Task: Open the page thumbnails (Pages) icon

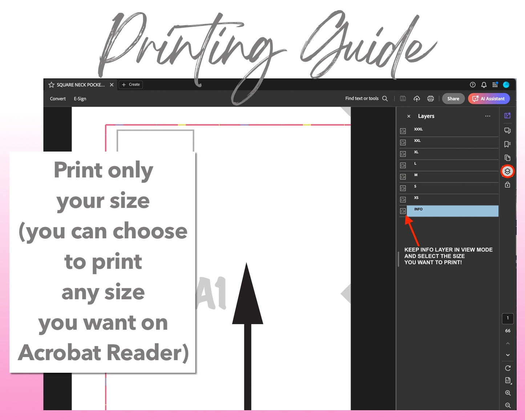Action: 508,158
